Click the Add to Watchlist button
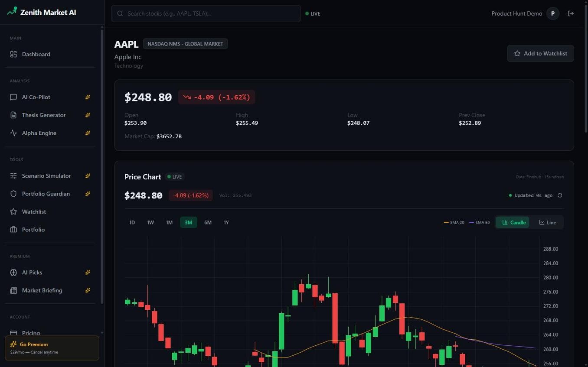Viewport: 588px width, 367px height. pyautogui.click(x=540, y=53)
